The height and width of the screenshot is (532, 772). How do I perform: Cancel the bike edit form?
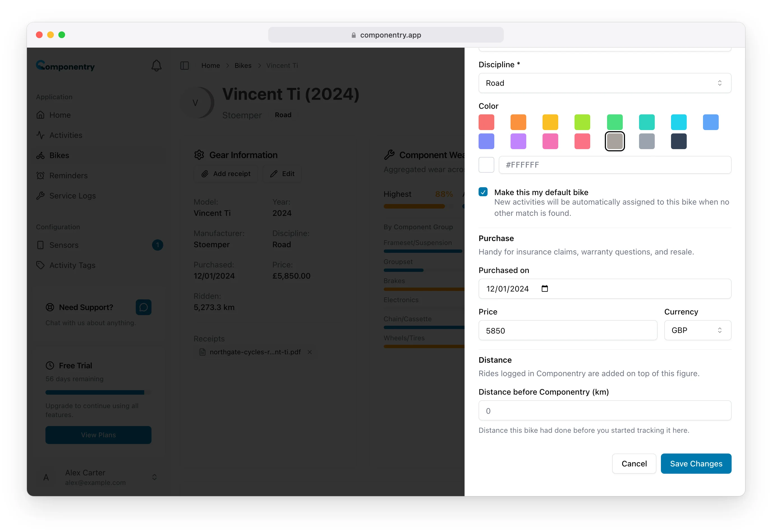coord(634,463)
